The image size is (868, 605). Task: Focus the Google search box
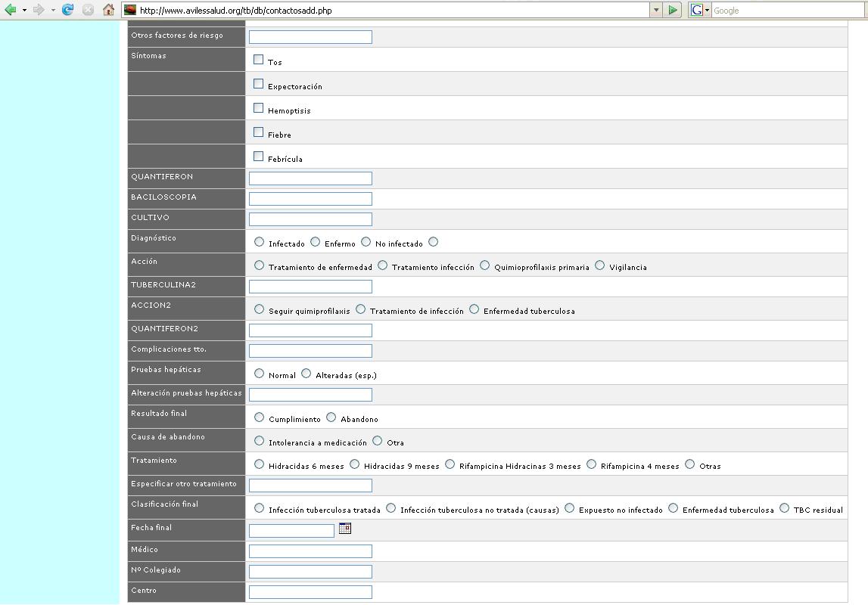click(787, 10)
